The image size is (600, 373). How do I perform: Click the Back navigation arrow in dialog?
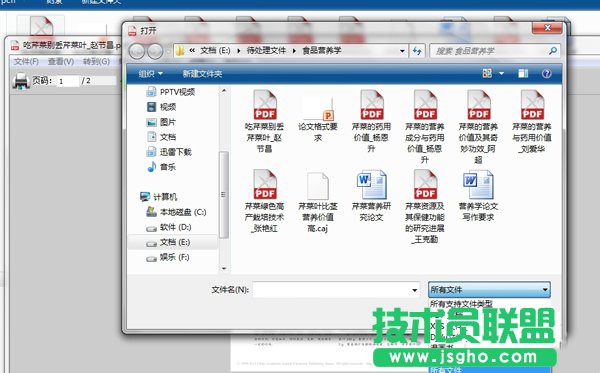click(137, 51)
